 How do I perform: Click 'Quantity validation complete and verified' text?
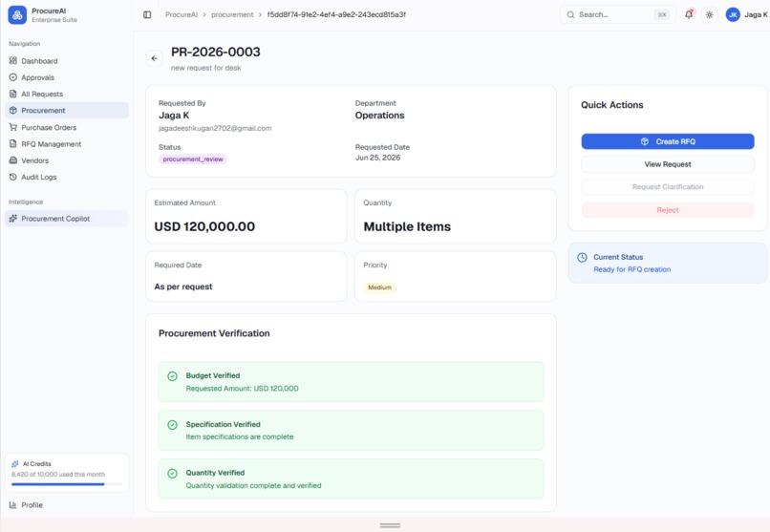click(x=253, y=485)
